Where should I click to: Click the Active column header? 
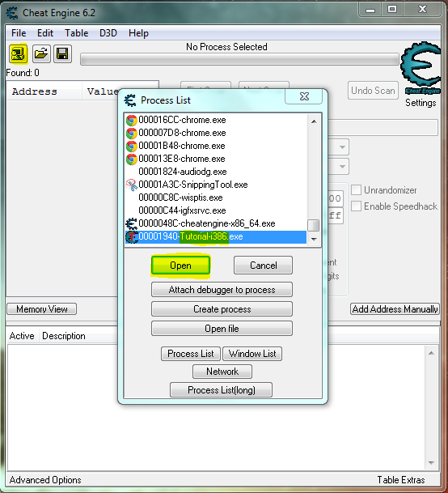pos(22,336)
